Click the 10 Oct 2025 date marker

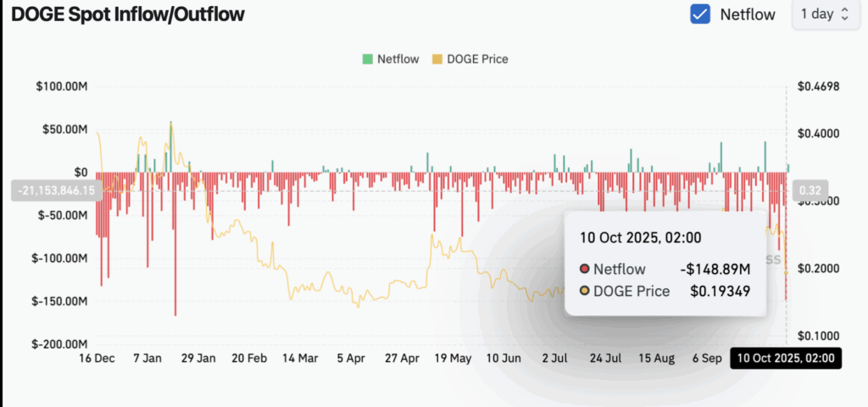click(786, 359)
